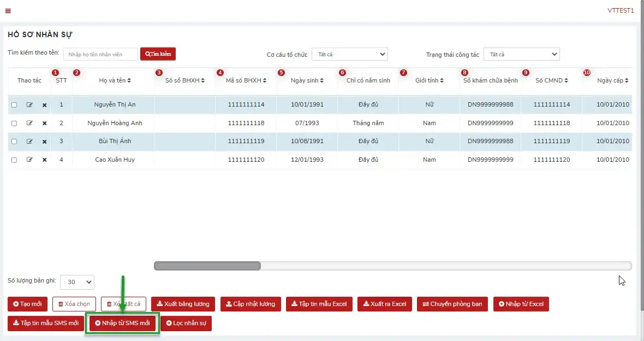Tick the checkbox for Nguyễn Hoàng Anh
Viewport: 644px width, 341px height.
click(14, 124)
